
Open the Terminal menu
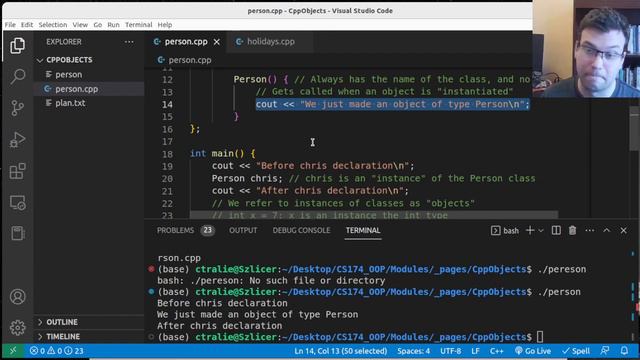(138, 25)
